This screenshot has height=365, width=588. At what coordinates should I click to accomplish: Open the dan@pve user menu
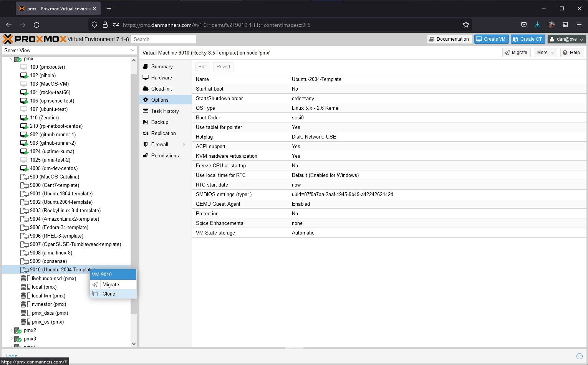click(566, 39)
